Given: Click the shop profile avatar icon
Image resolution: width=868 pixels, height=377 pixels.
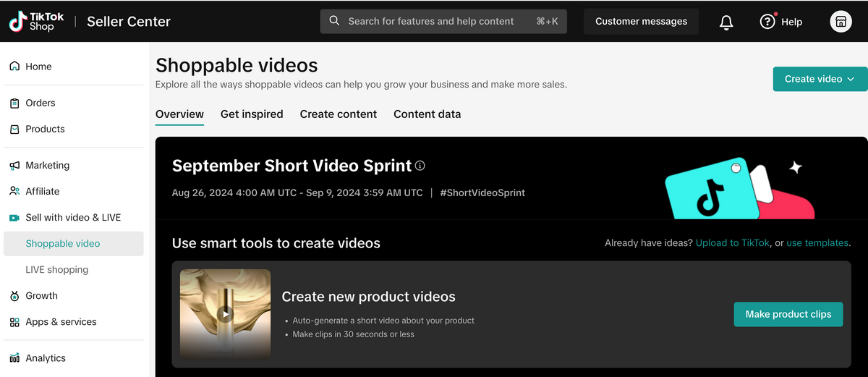Looking at the screenshot, I should [x=841, y=22].
